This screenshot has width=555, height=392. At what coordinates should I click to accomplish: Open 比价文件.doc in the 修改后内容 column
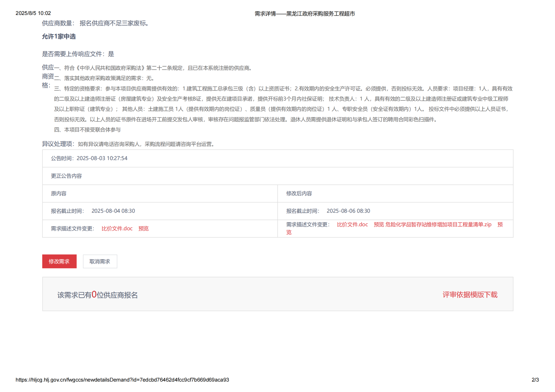pyautogui.click(x=352, y=224)
